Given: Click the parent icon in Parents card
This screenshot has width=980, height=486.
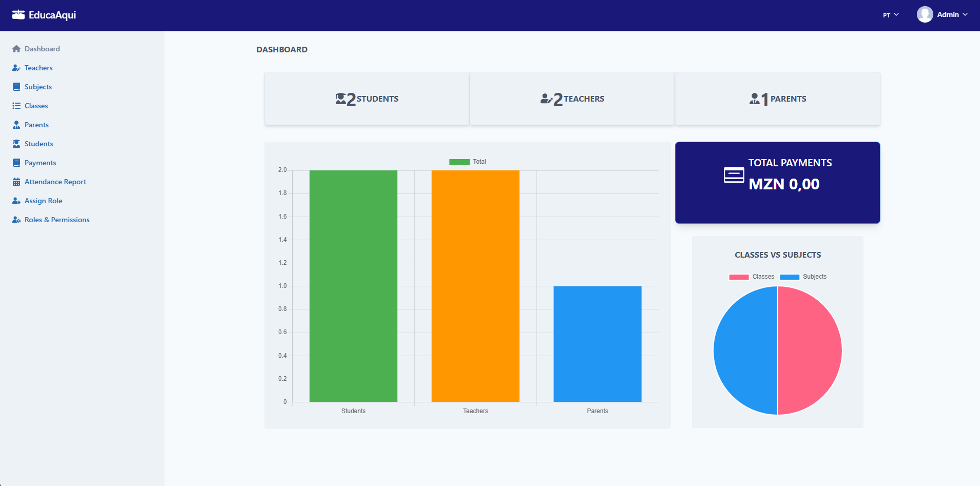Looking at the screenshot, I should [x=755, y=99].
